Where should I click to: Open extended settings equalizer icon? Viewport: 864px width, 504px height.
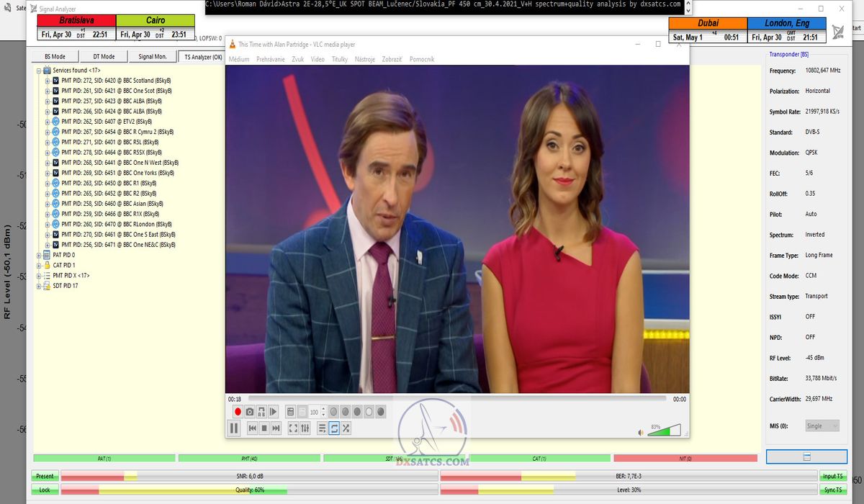305,428
